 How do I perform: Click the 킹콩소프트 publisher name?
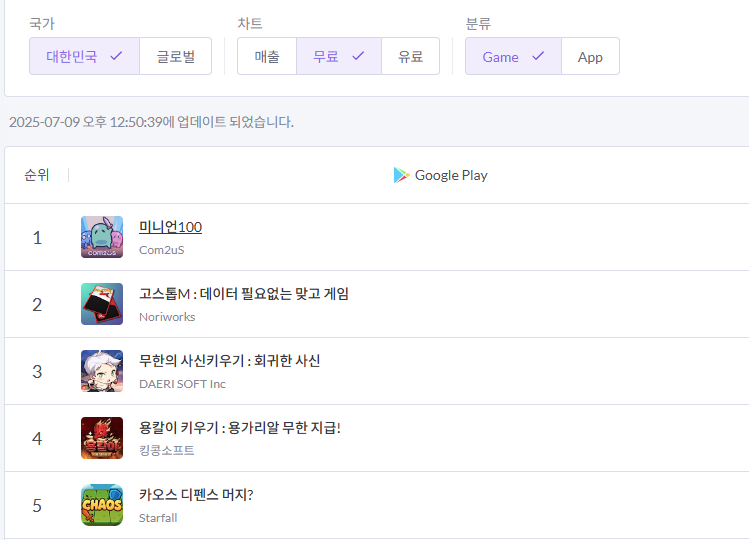click(167, 450)
